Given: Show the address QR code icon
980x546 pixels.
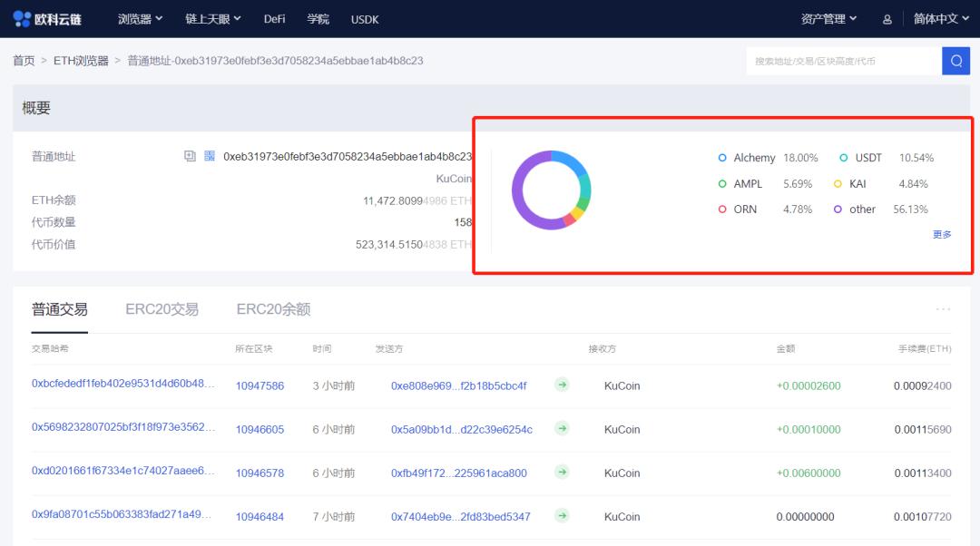Looking at the screenshot, I should tap(210, 156).
